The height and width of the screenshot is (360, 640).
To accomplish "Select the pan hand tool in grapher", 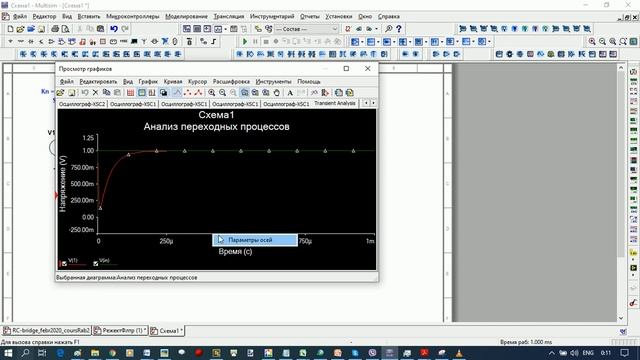I will (x=277, y=93).
